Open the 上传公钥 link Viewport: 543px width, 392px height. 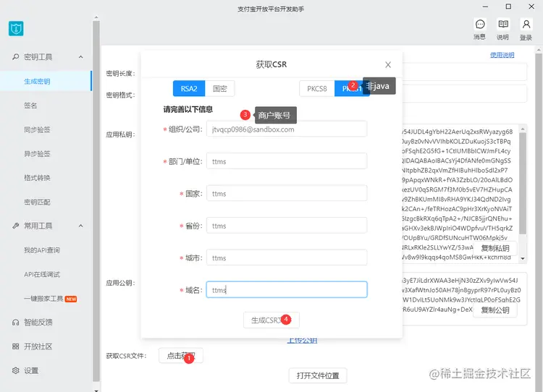302,341
